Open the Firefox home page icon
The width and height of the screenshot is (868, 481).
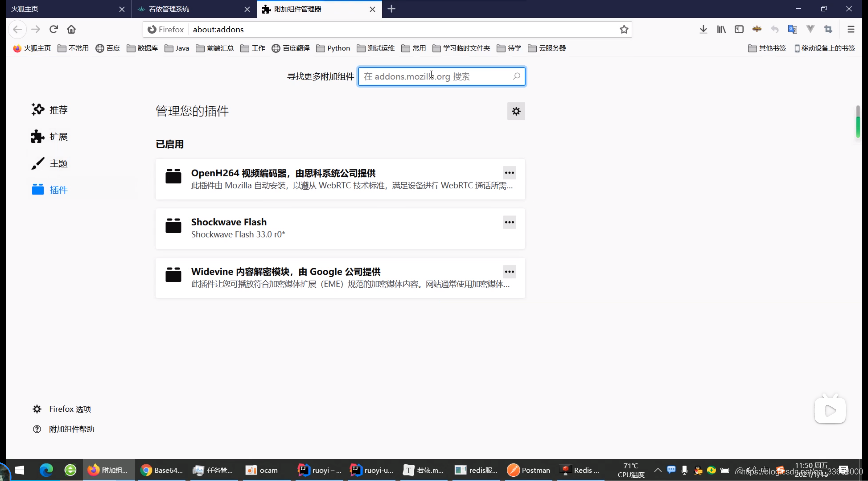pyautogui.click(x=71, y=29)
